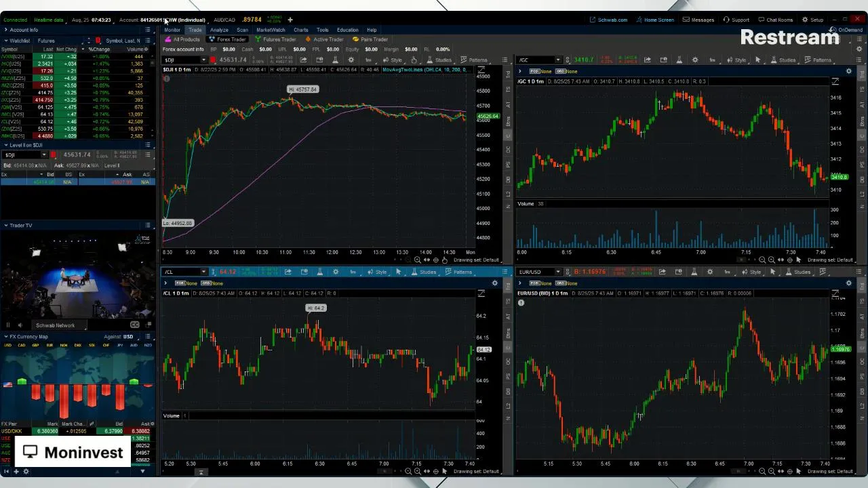
Task: Zoom out on the EUR/USD chart
Action: pyautogui.click(x=762, y=471)
